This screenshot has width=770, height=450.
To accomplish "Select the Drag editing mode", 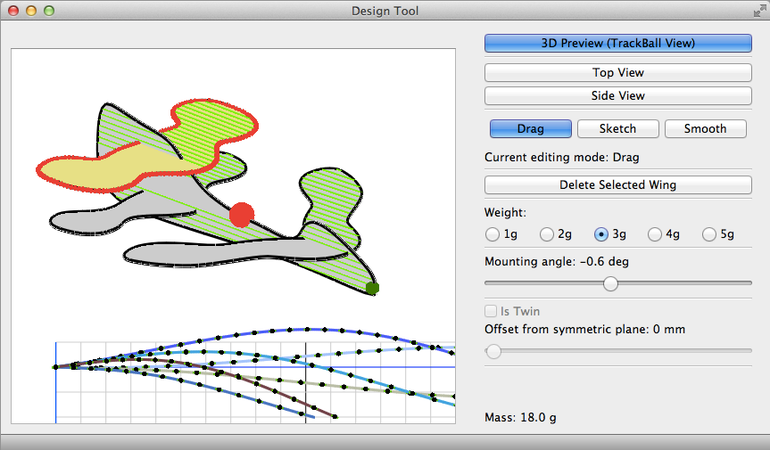I will [530, 129].
